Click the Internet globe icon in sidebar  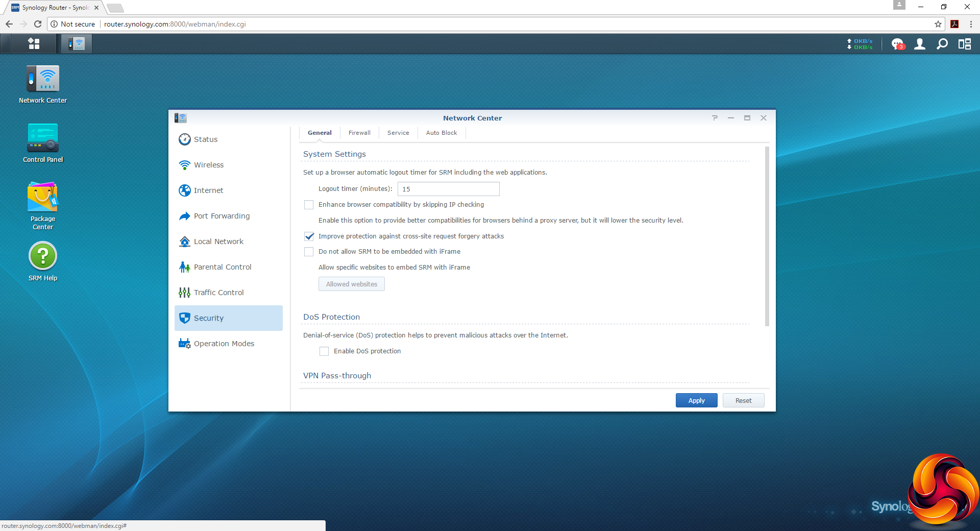pos(185,190)
